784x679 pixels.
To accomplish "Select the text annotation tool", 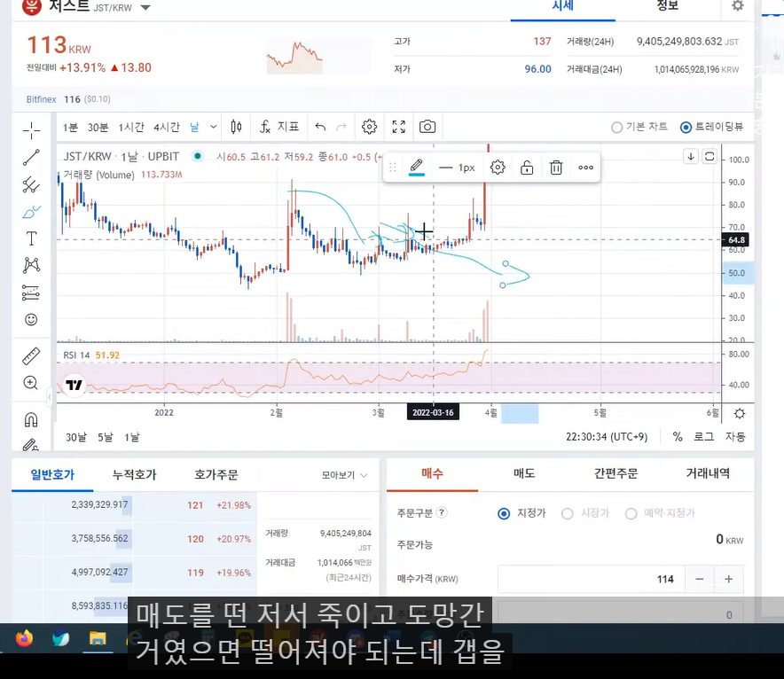I will click(31, 238).
